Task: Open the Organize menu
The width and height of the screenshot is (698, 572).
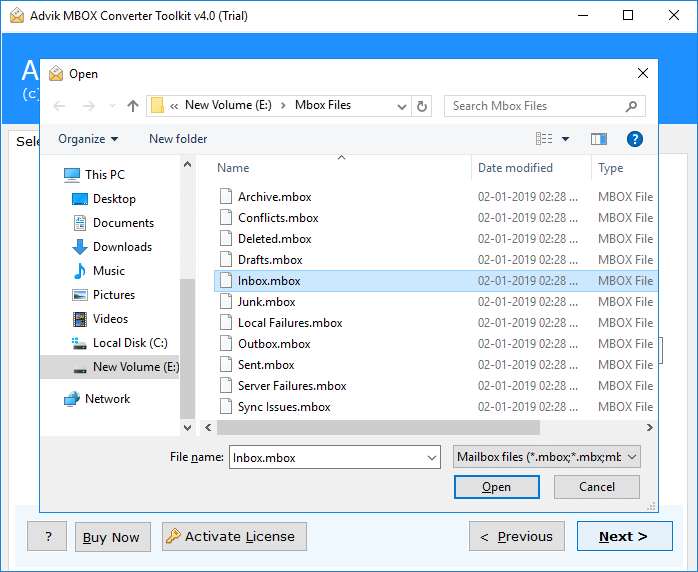Action: pyautogui.click(x=88, y=139)
